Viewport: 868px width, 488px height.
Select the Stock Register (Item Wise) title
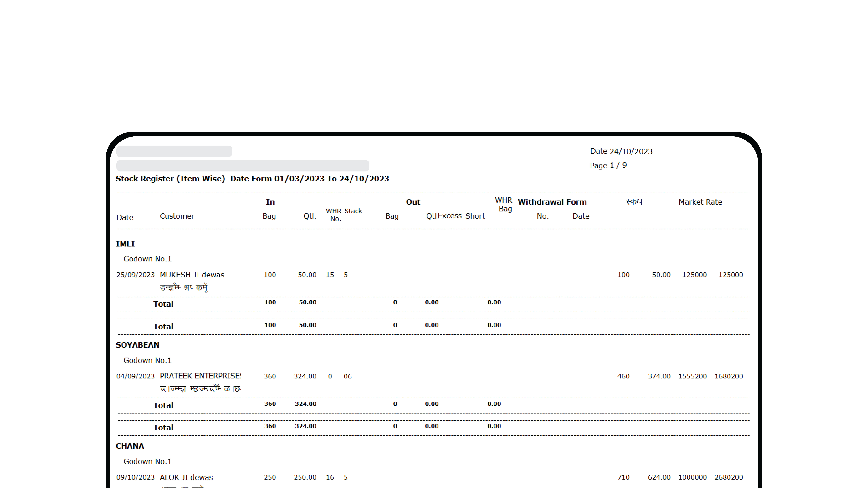(x=170, y=179)
